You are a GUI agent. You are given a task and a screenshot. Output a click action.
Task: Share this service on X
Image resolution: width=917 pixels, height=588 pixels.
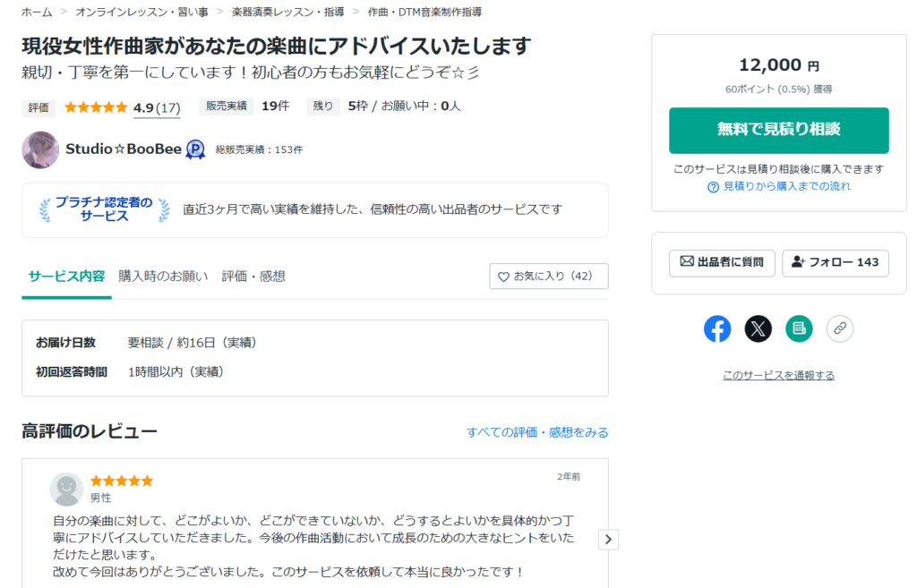[758, 328]
